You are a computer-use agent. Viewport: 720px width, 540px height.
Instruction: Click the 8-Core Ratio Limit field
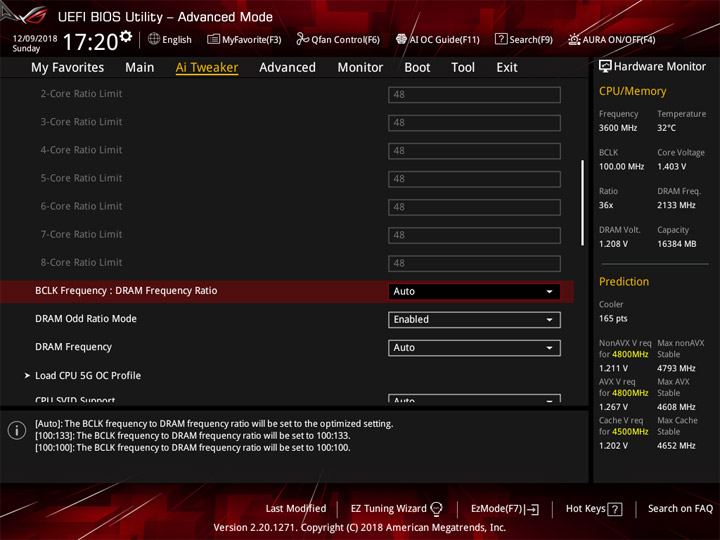[x=474, y=263]
